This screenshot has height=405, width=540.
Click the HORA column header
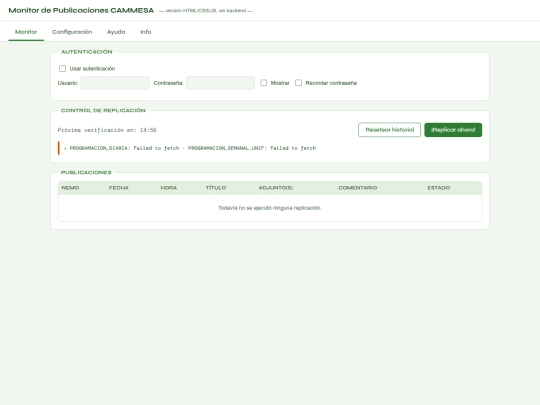point(169,188)
